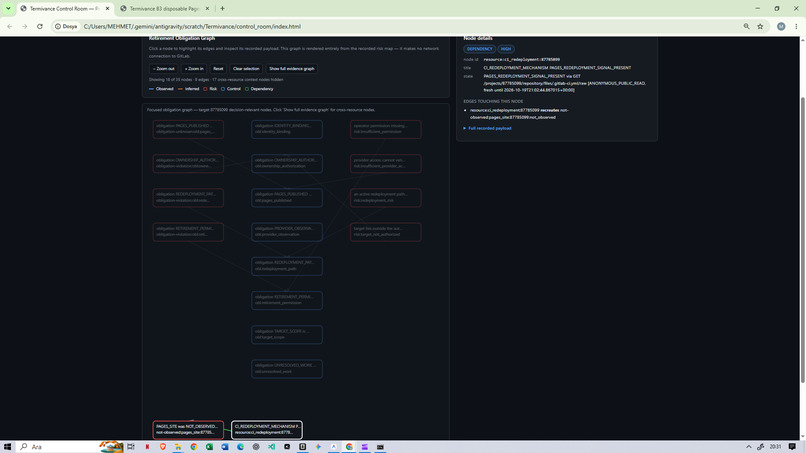Reload the current page
Screen dimensions: 806x453
point(40,26)
